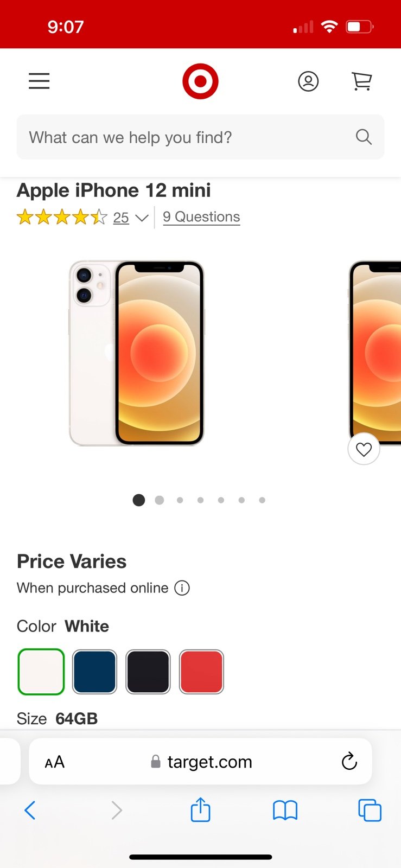Show info for When purchased online
This screenshot has width=401, height=868.
(x=182, y=588)
